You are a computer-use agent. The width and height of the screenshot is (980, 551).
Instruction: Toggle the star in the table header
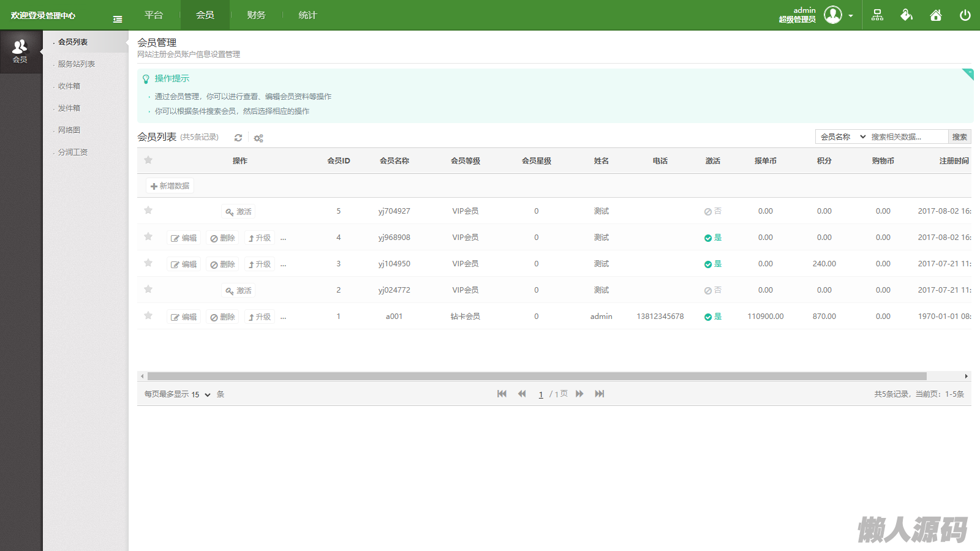click(148, 160)
